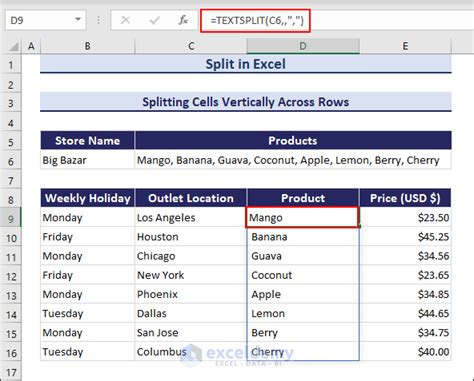The width and height of the screenshot is (474, 381).
Task: Click the cell listing Mango, Banana, Guava
Action: (293, 160)
